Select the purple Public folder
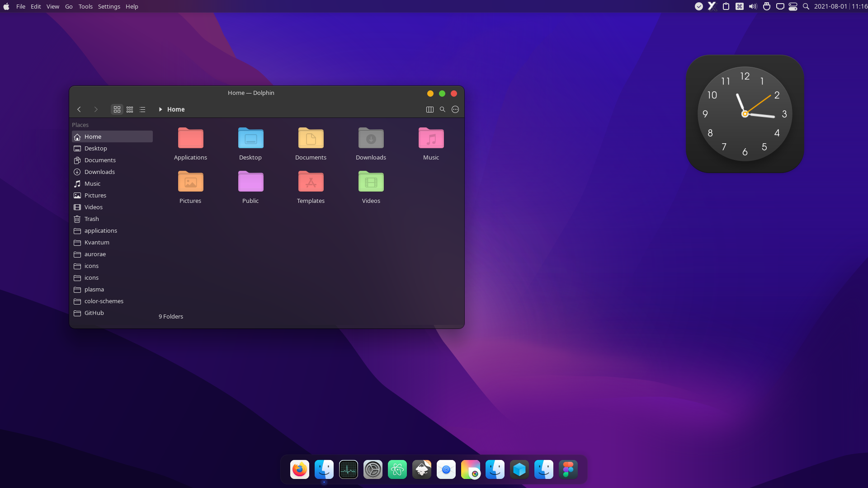The width and height of the screenshot is (868, 488). [250, 188]
